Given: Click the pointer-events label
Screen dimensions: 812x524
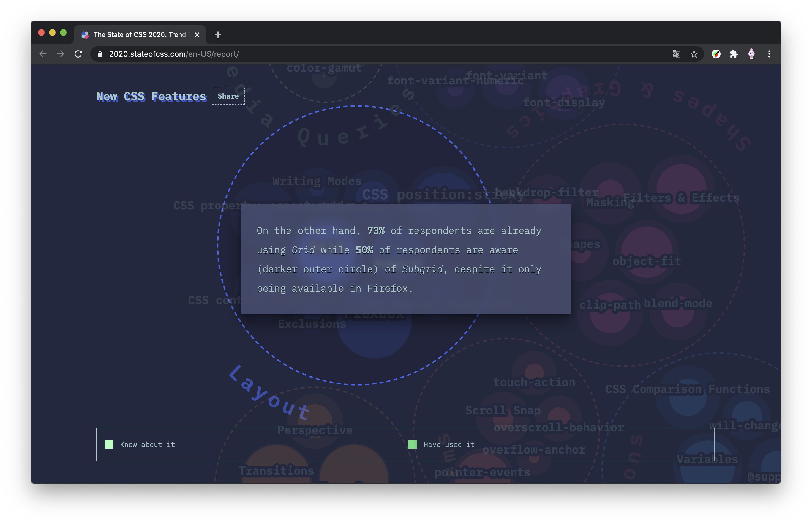Looking at the screenshot, I should click(483, 472).
